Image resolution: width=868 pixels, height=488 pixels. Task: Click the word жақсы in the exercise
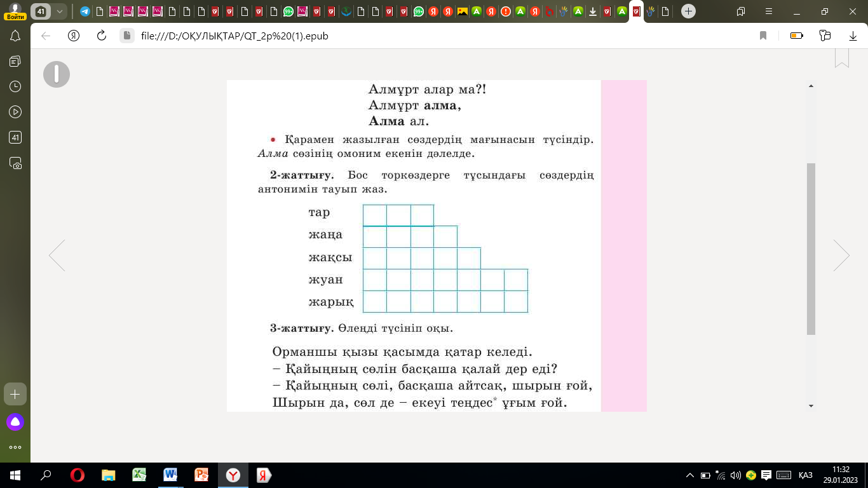pos(330,258)
